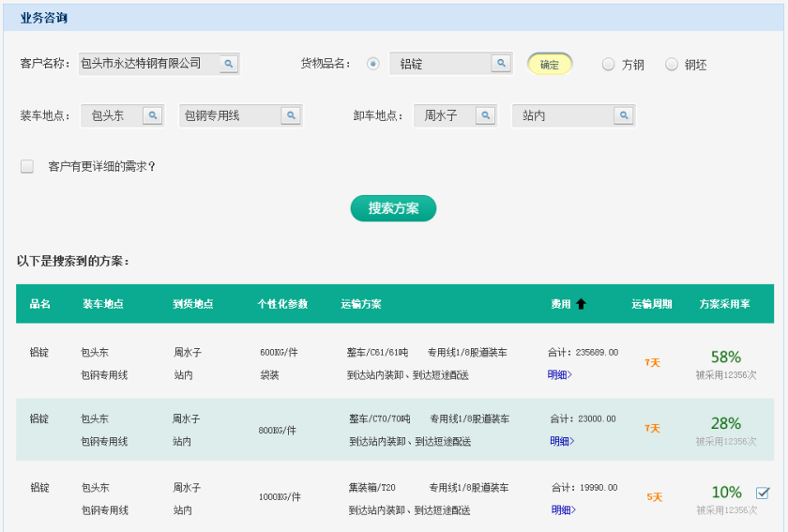Click the 业务咨询 panel header tab
The height and width of the screenshot is (532, 788).
(44, 18)
